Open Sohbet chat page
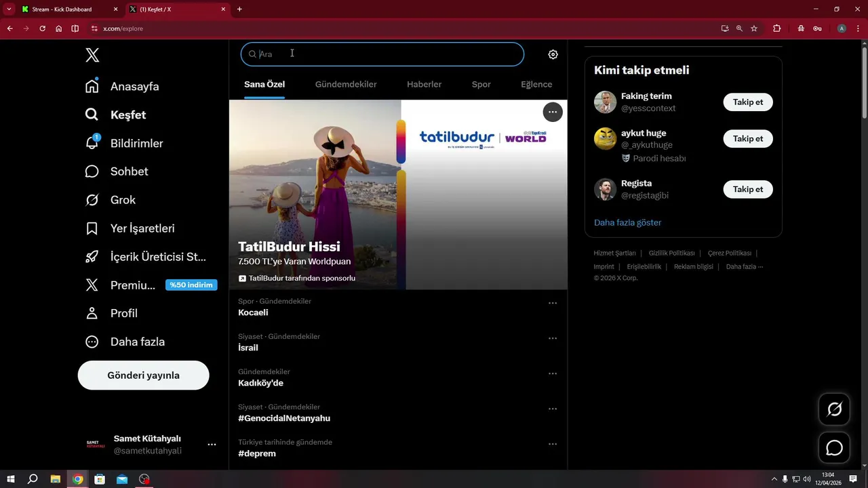Image resolution: width=868 pixels, height=488 pixels. click(x=117, y=171)
